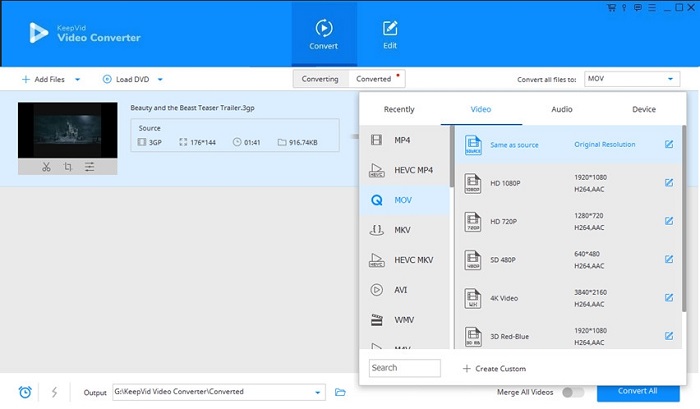
Task: Switch to the Audio format tab
Action: 562,109
